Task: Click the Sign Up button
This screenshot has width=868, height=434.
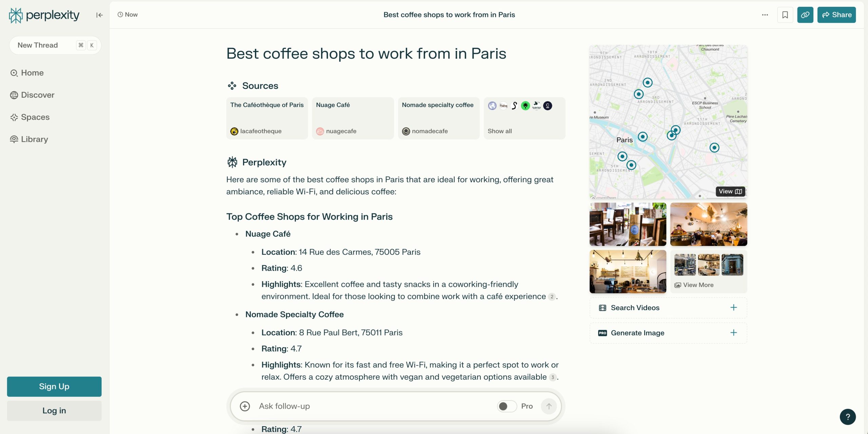Action: point(54,386)
